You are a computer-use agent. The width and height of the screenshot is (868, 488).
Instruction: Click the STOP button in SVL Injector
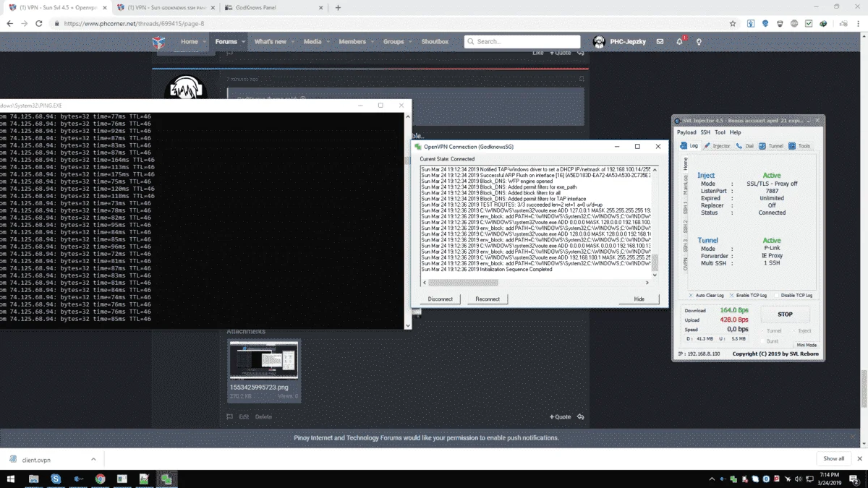pyautogui.click(x=785, y=314)
